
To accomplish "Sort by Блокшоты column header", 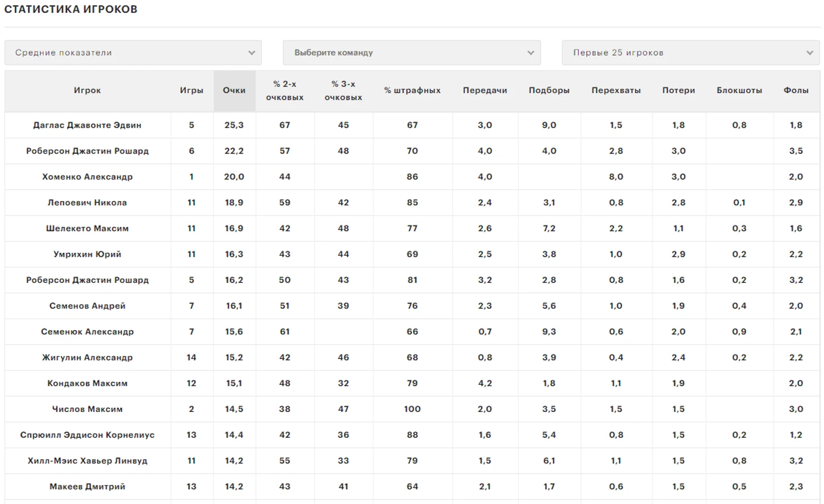I will tap(739, 90).
